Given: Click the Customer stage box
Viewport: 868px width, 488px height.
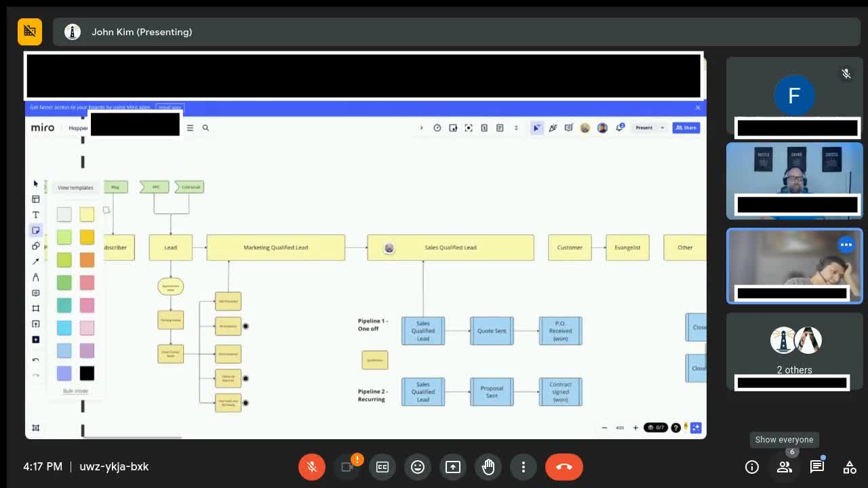Looking at the screenshot, I should tap(570, 247).
